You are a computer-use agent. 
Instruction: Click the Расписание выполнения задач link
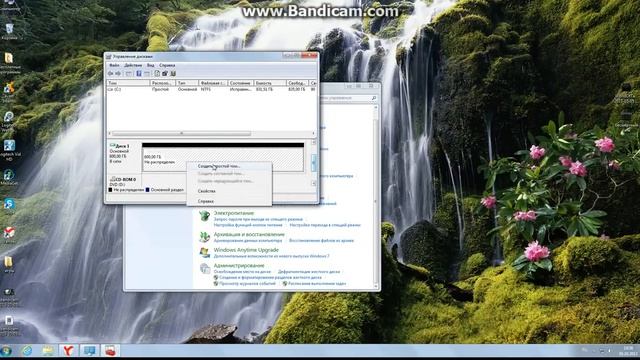coord(317,283)
